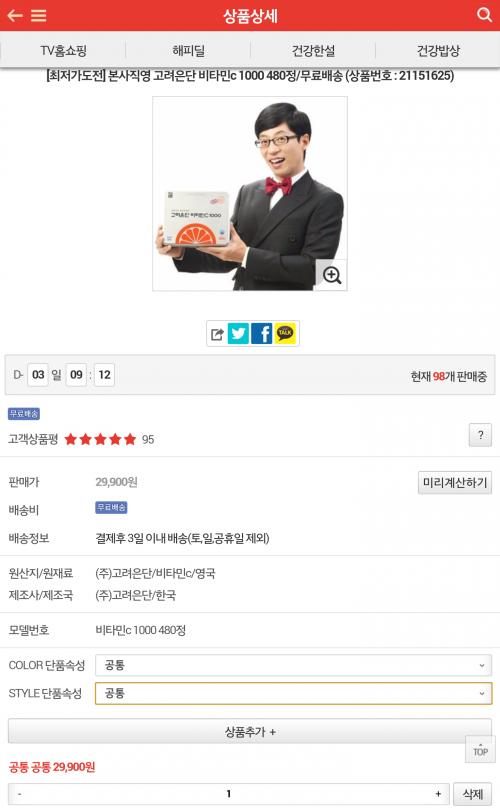This screenshot has height=808, width=500.
Task: Open the question mark help button
Action: [480, 435]
